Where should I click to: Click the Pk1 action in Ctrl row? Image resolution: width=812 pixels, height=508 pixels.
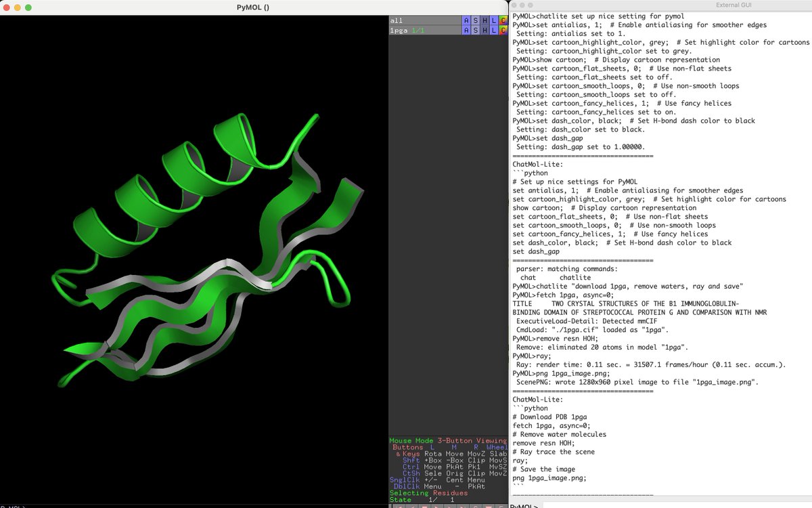474,467
